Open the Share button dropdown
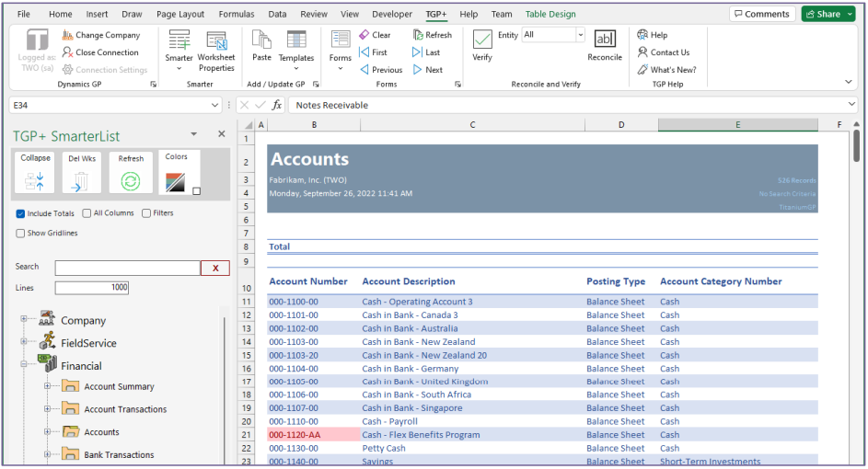This screenshot has width=868, height=469. 850,15
